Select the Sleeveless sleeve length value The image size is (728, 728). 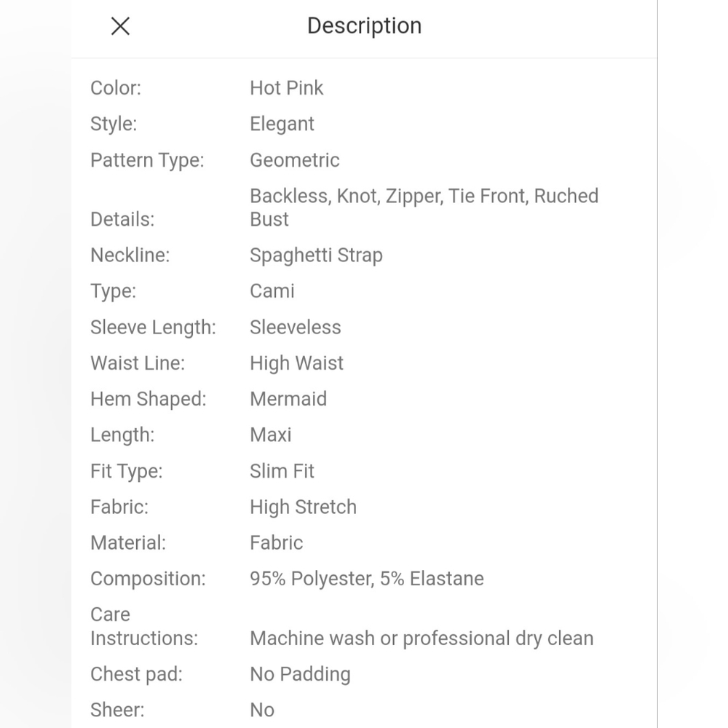click(x=296, y=328)
